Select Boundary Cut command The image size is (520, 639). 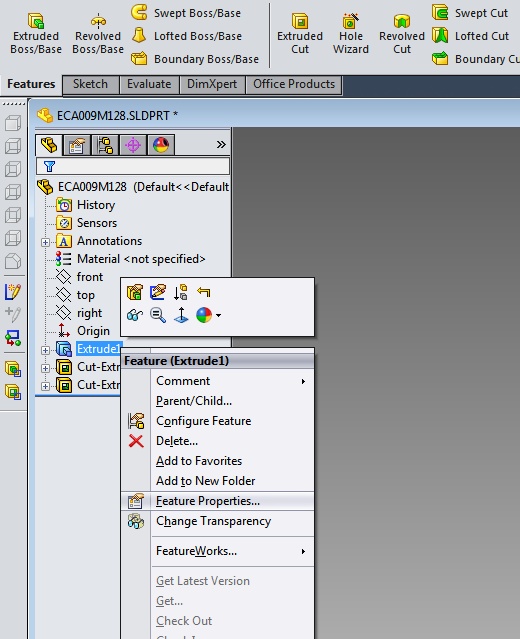tap(476, 59)
